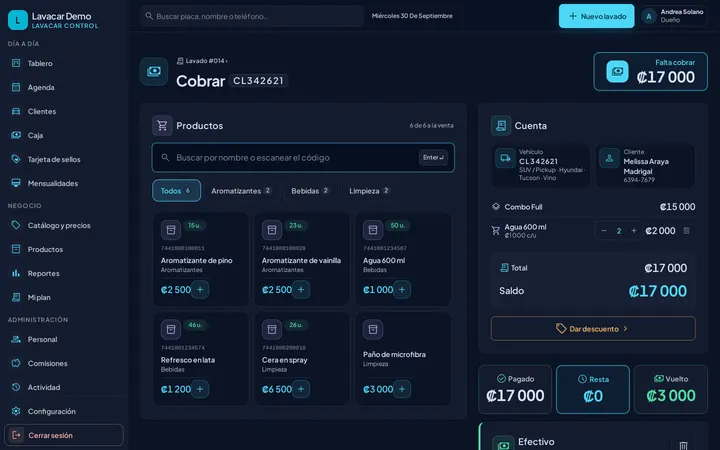The image size is (720, 450).
Task: Add Paño de microfibra with plus
Action: tap(402, 389)
